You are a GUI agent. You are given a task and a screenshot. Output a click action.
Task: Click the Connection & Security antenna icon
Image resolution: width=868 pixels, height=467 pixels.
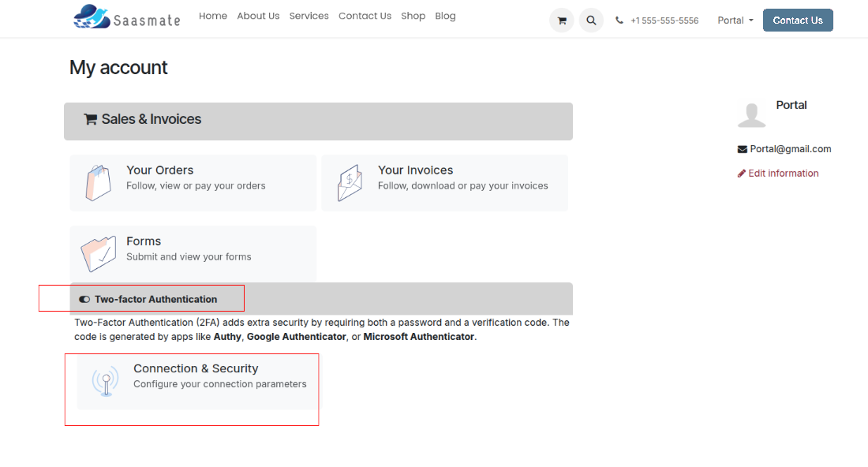coord(105,381)
